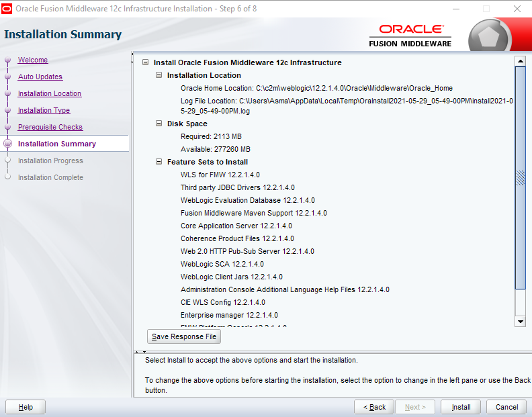532x417 pixels.
Task: Go to the Auto Updates step
Action: tap(40, 77)
